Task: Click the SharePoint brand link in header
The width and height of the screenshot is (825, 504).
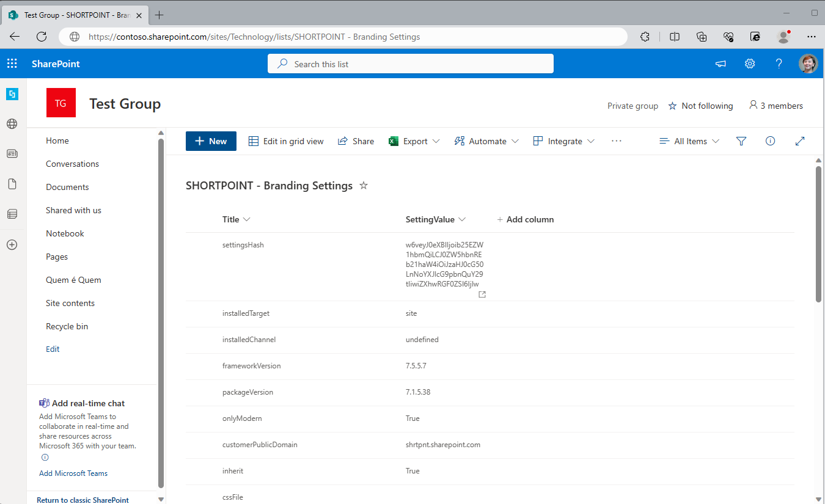Action: [56, 64]
